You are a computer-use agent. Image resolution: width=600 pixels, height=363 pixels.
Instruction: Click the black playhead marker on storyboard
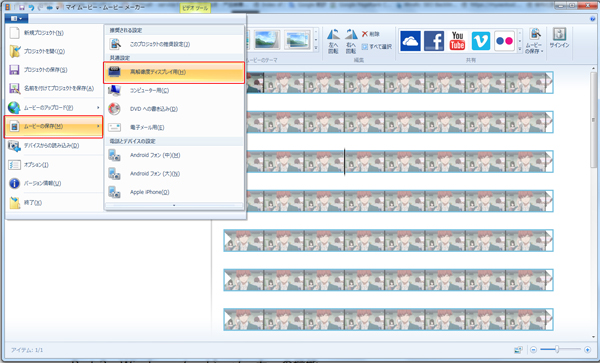point(344,162)
